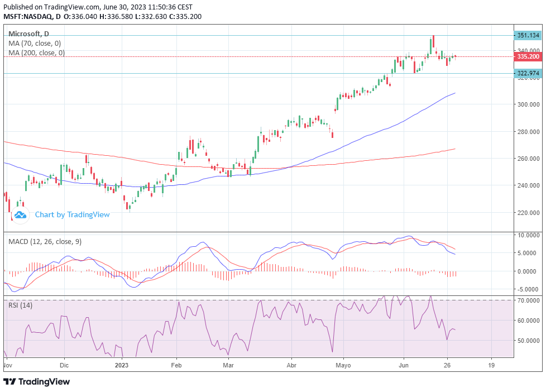Click the 351.134 price level tag
This screenshot has height=392, width=546.
click(x=528, y=35)
